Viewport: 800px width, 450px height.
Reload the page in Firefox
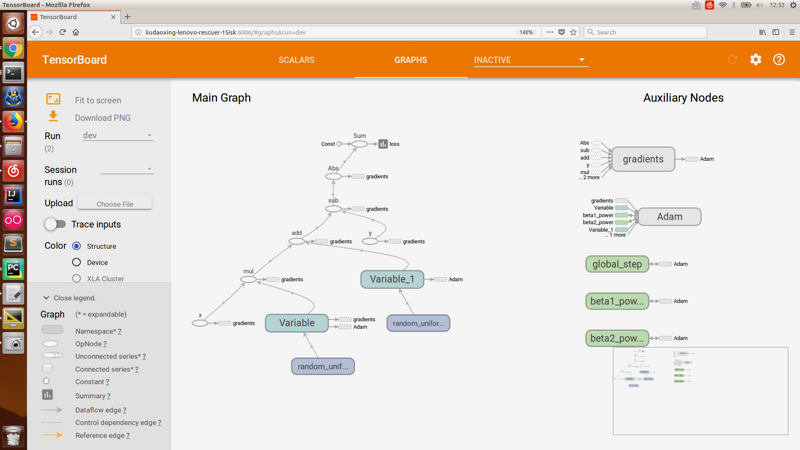tap(62, 32)
